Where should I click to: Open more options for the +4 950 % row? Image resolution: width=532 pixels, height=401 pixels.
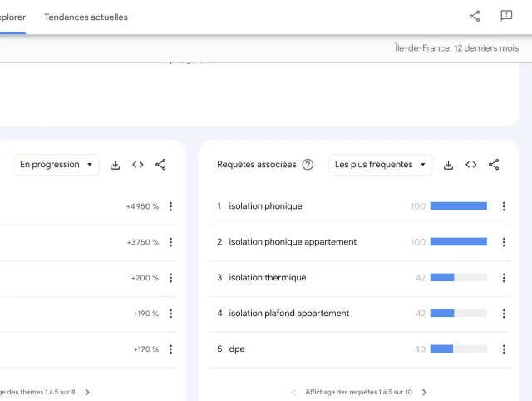(170, 206)
